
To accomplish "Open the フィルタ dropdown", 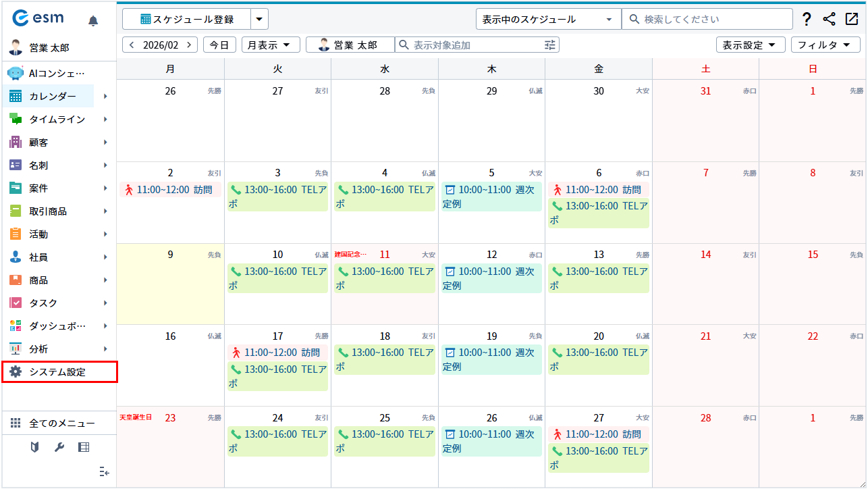I will coord(825,45).
